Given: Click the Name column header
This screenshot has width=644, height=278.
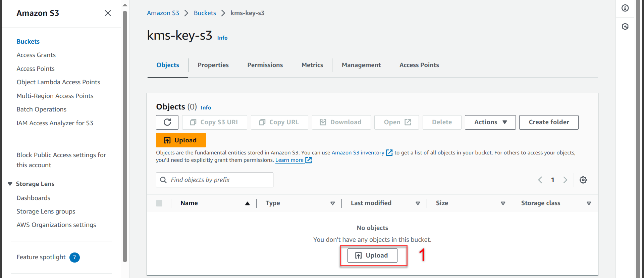Looking at the screenshot, I should [189, 203].
